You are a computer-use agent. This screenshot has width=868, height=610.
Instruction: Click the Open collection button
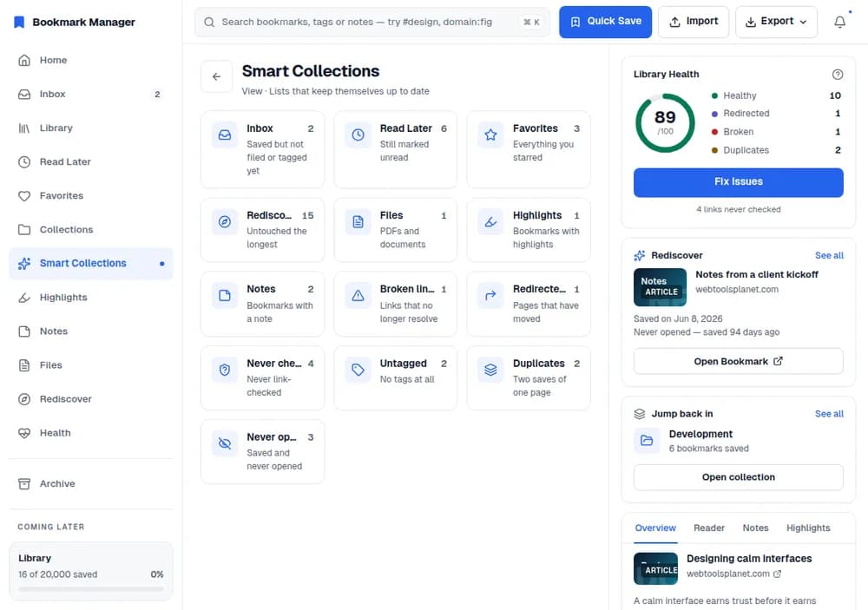pyautogui.click(x=739, y=477)
